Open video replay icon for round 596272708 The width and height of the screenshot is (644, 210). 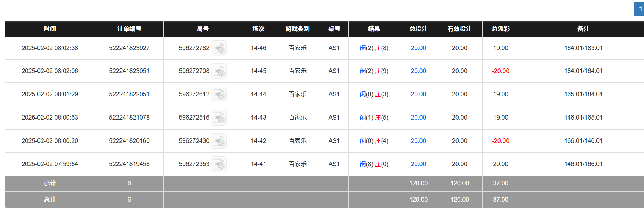pos(219,71)
